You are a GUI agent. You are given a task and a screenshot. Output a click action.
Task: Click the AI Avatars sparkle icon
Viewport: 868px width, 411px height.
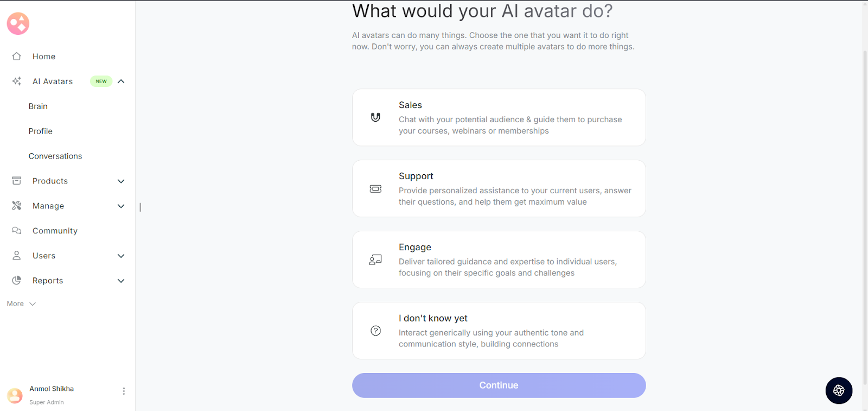click(17, 81)
